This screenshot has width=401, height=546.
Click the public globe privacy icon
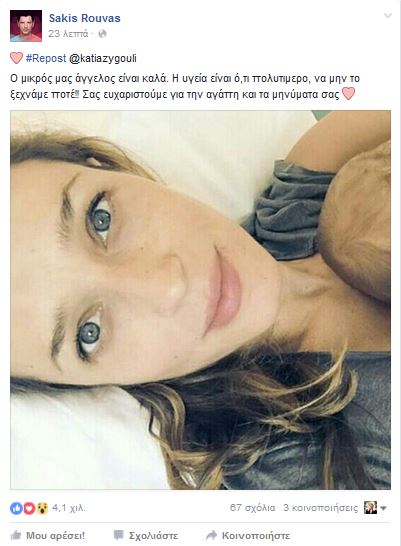102,34
